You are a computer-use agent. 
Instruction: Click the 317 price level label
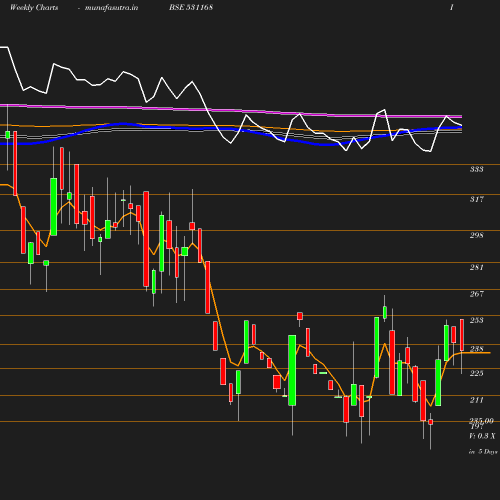click(477, 199)
